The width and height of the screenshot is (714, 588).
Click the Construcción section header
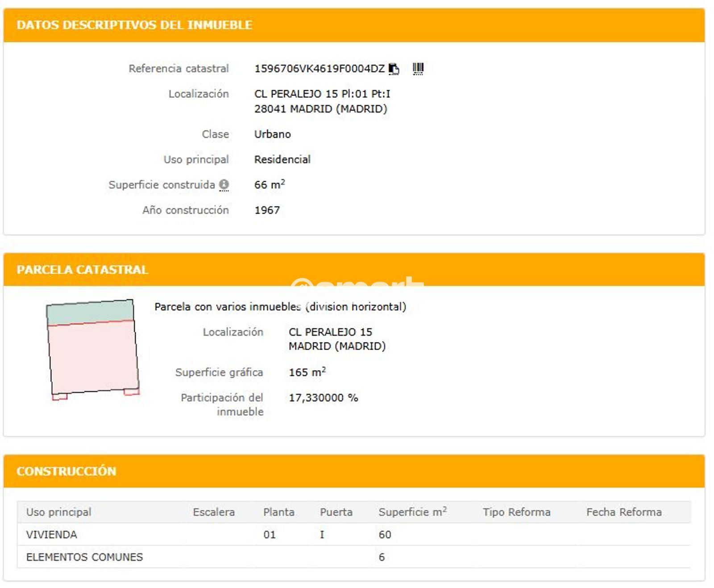coord(66,471)
